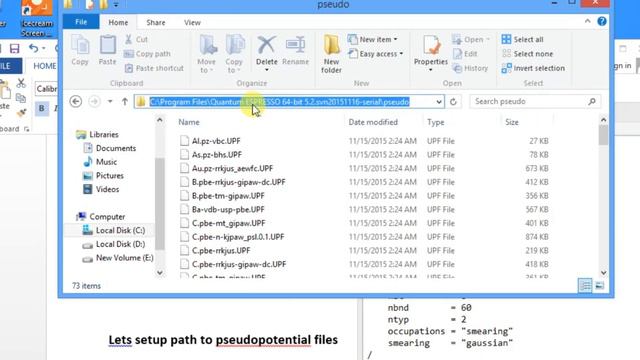This screenshot has height=360, width=640.
Task: Create a New folder from the ribbon
Action: [331, 54]
